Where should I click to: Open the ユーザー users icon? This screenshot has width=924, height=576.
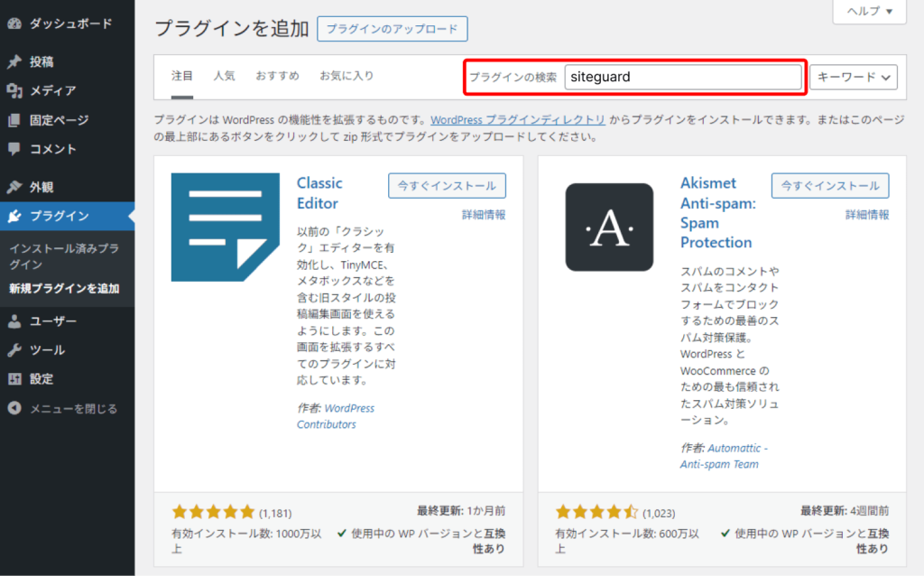pos(13,321)
